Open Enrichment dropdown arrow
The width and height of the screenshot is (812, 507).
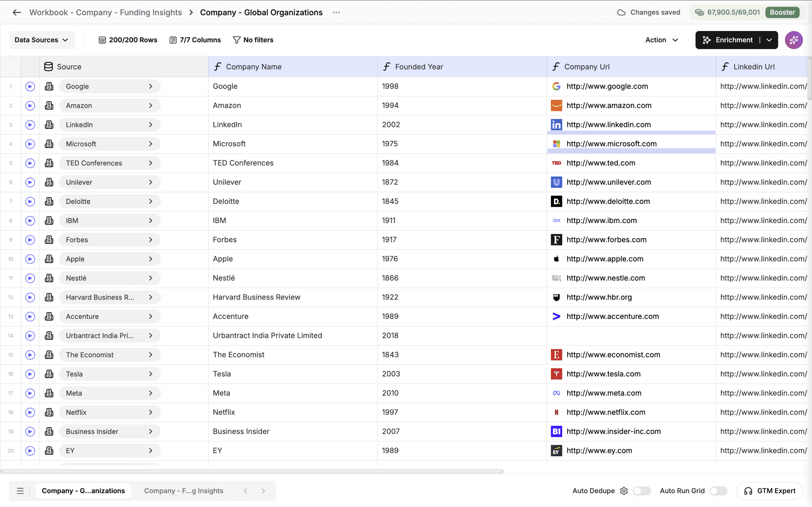click(769, 40)
